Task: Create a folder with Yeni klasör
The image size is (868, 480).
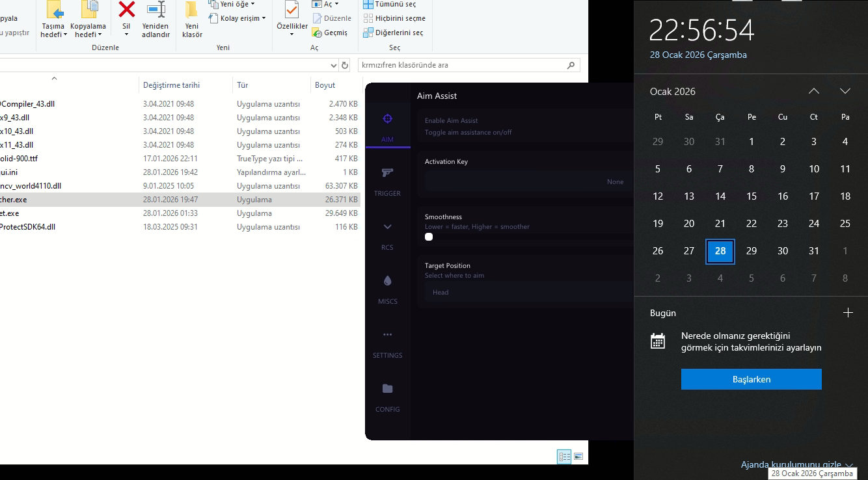Action: (192, 19)
